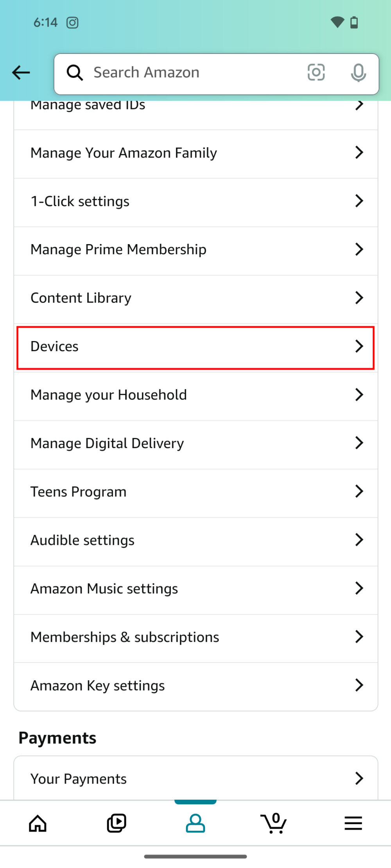Viewport: 391px width, 868px height.
Task: Open the hamburger menu icon
Action: click(x=353, y=823)
